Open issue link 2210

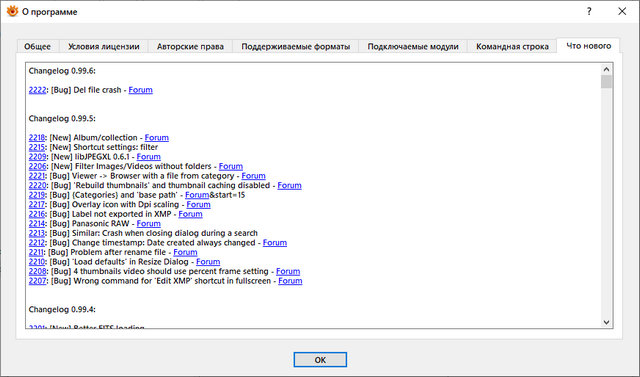[37, 262]
